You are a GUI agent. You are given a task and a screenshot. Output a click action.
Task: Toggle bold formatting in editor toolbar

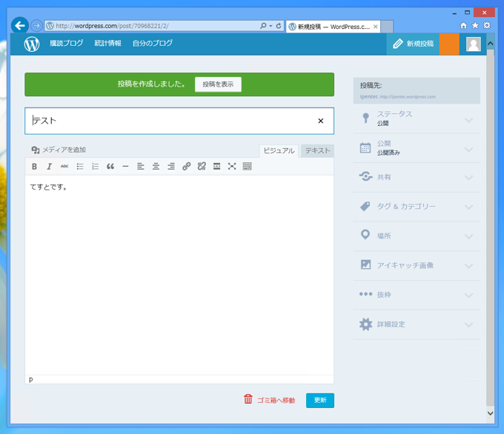(x=34, y=167)
